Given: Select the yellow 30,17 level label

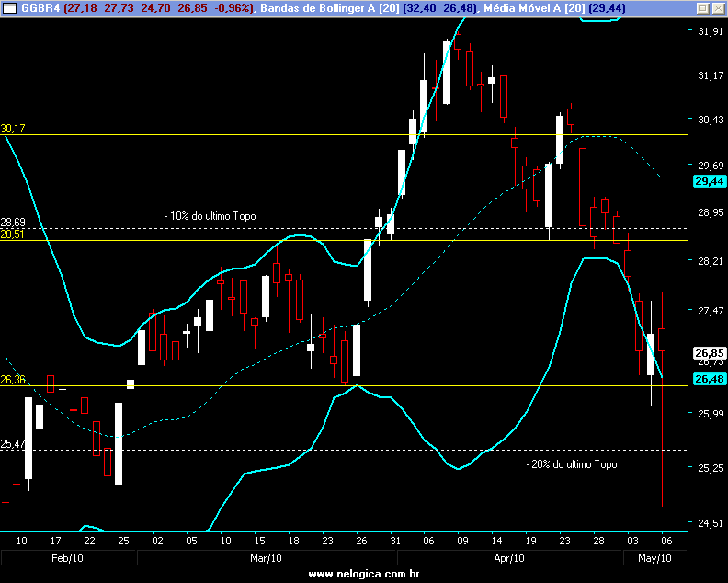Looking at the screenshot, I should [13, 129].
